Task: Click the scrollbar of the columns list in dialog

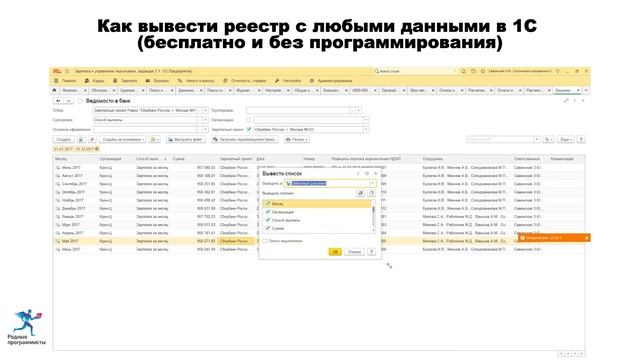Action: click(x=373, y=216)
